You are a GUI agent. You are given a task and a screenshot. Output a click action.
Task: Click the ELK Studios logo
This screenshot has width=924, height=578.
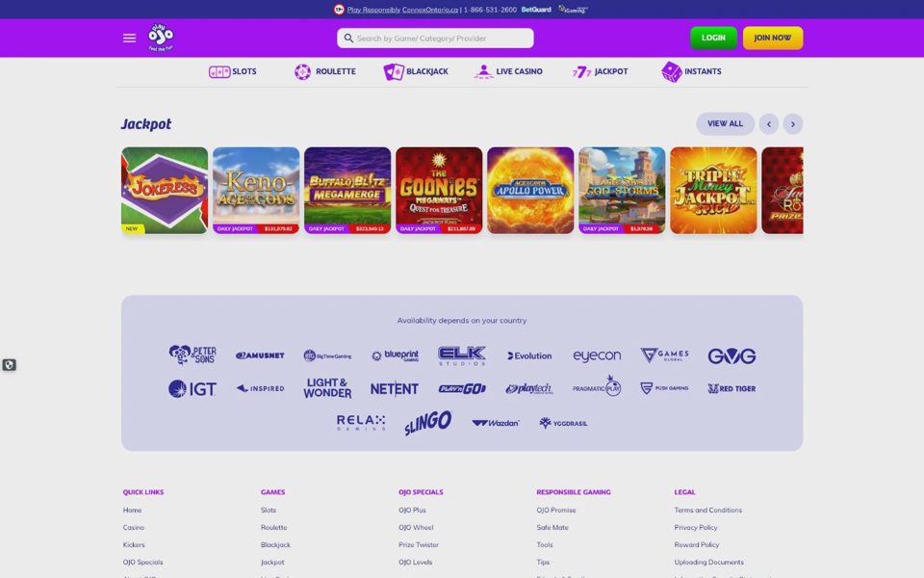pos(462,355)
